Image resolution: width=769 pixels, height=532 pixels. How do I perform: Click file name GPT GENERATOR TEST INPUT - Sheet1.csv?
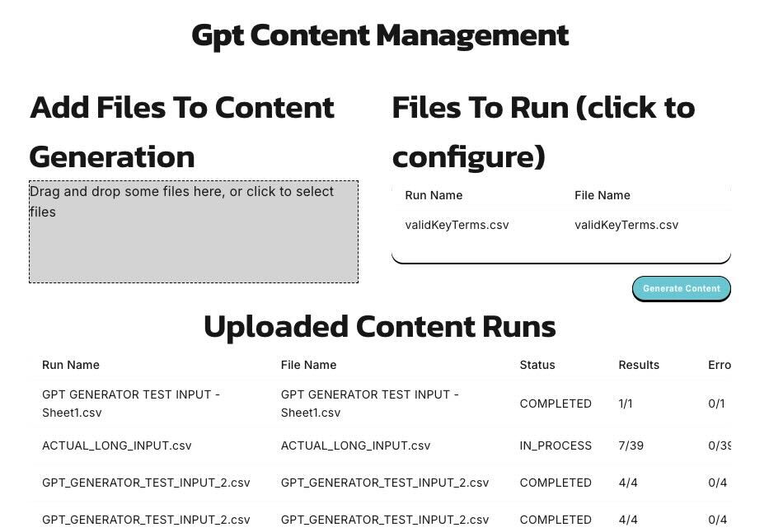(370, 404)
